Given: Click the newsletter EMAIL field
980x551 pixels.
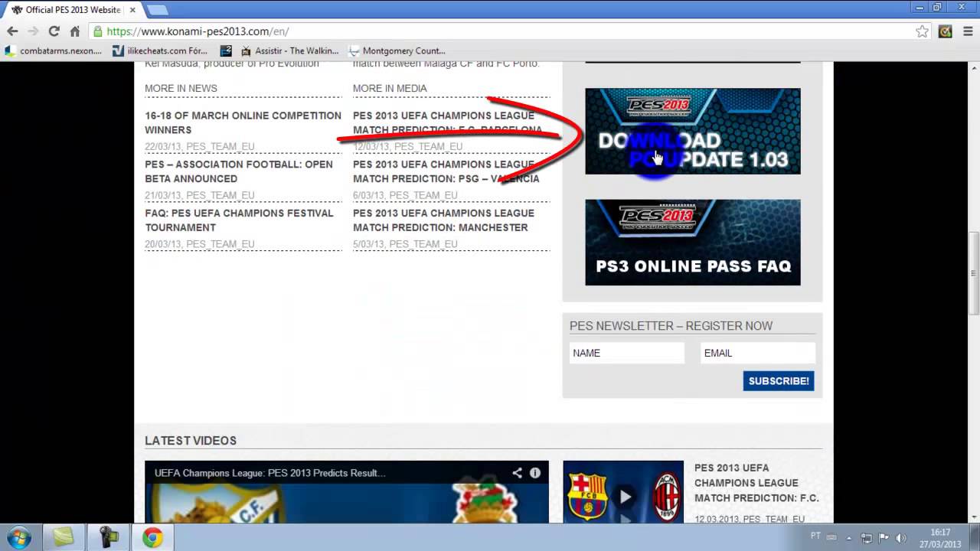Looking at the screenshot, I should pos(758,353).
